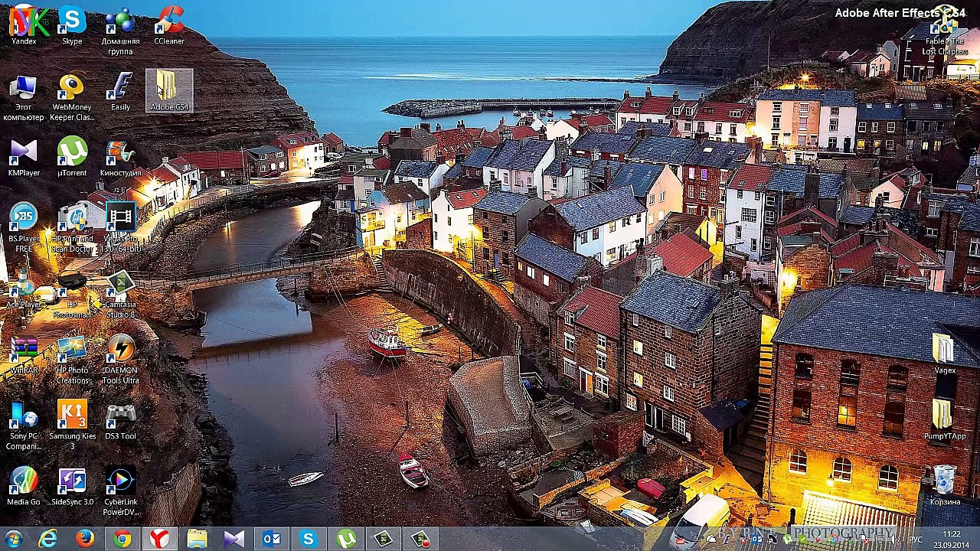Open Google Chrome from the taskbar

pos(122,540)
